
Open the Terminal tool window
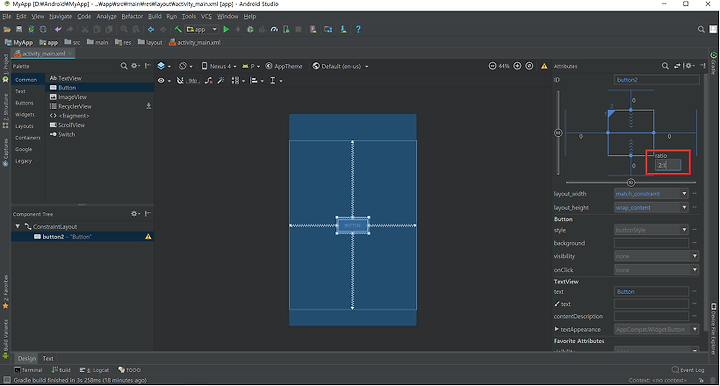click(28, 370)
